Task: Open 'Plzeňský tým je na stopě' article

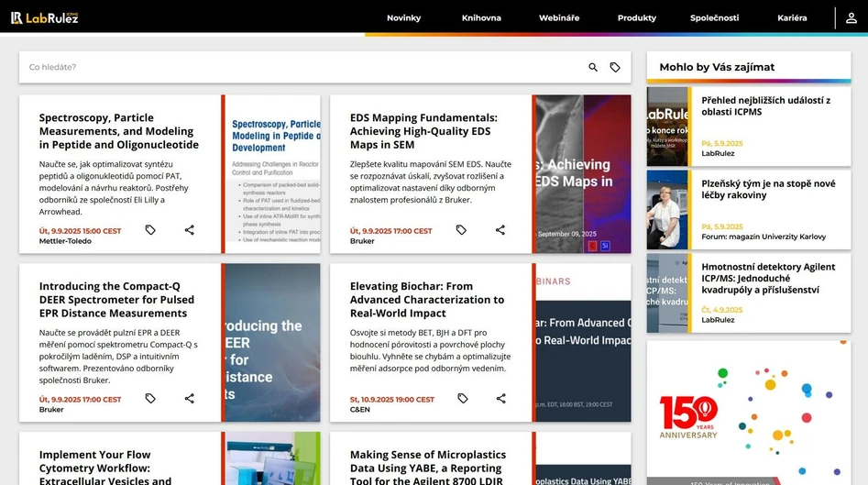Action: (768, 190)
